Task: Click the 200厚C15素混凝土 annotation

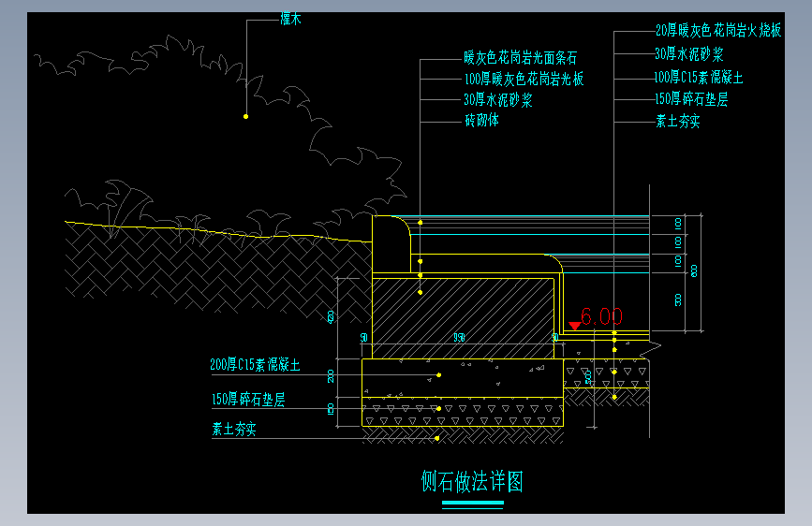Action: point(255,364)
